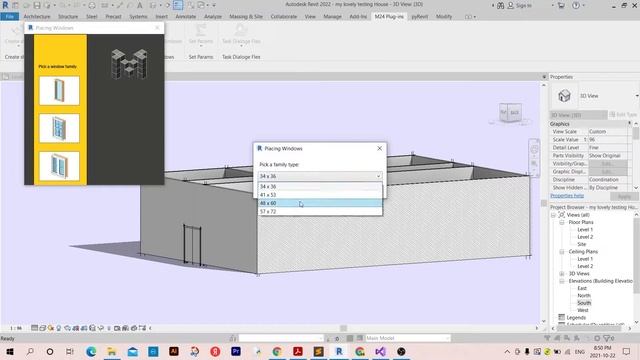640x360 pixels.
Task: Click the Task Dialoge Flex ribbon button
Action: (x=241, y=34)
